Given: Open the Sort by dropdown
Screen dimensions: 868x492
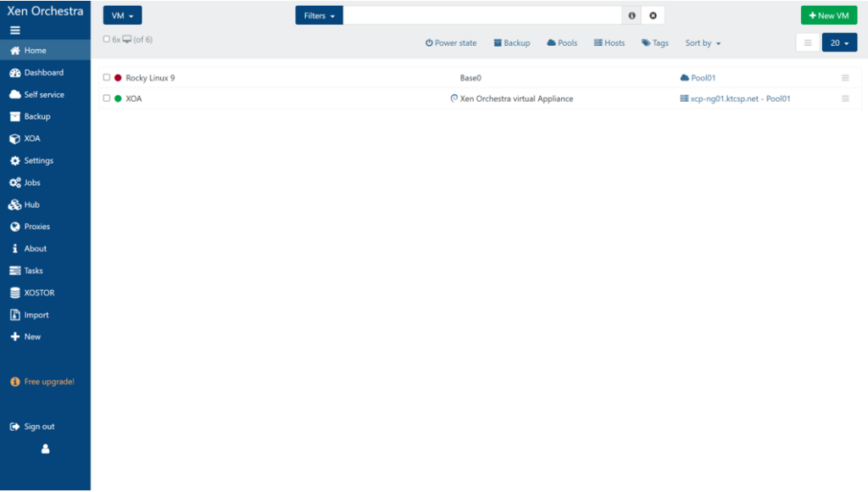Looking at the screenshot, I should pos(703,43).
